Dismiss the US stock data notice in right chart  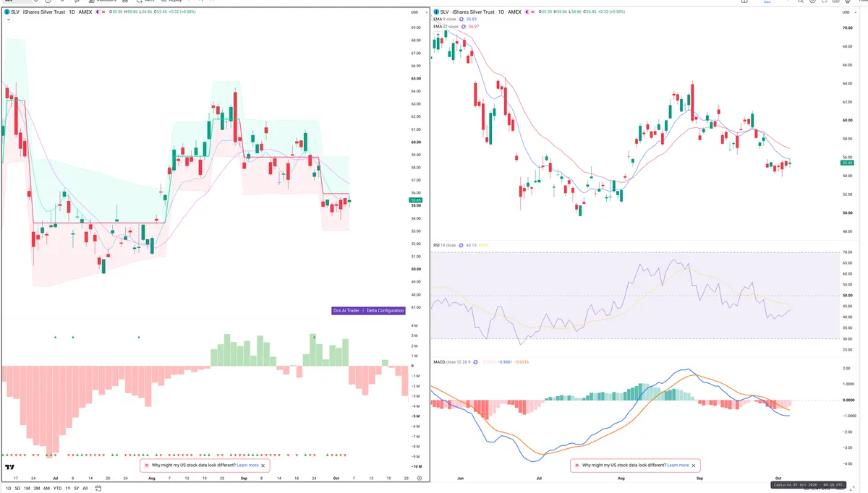pos(693,466)
